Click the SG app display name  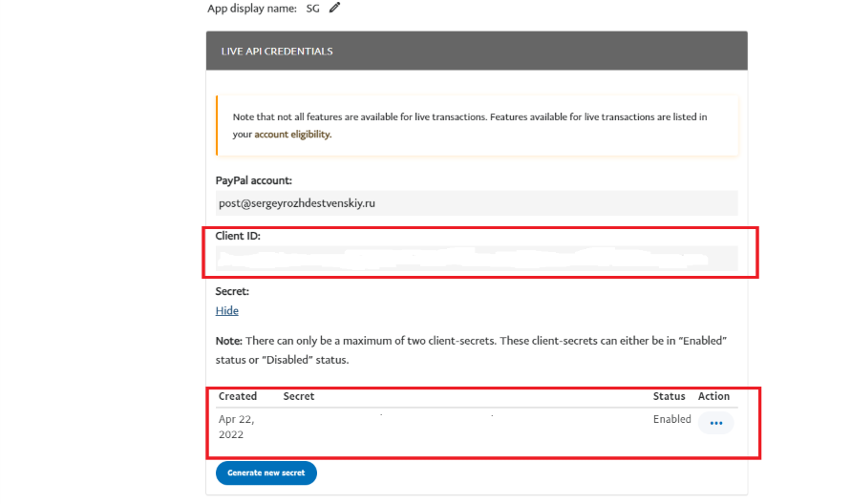pyautogui.click(x=313, y=8)
